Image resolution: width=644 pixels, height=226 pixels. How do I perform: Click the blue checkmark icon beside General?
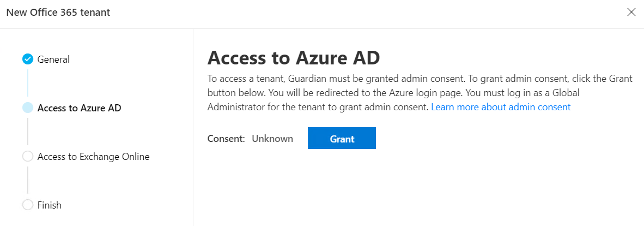(x=28, y=60)
